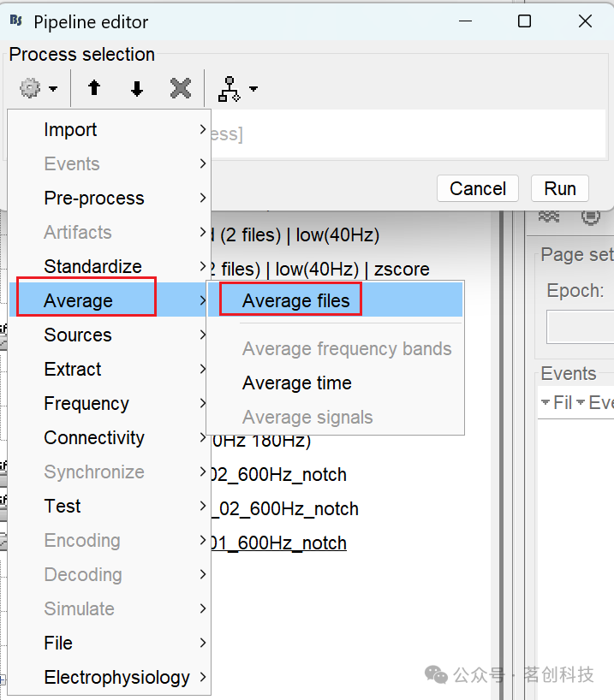Choose Average files from submenu
Screen dimensions: 614x700
coord(335,300)
